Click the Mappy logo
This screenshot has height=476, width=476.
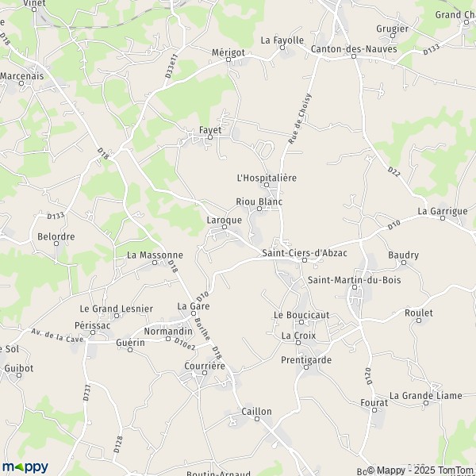click(x=25, y=467)
